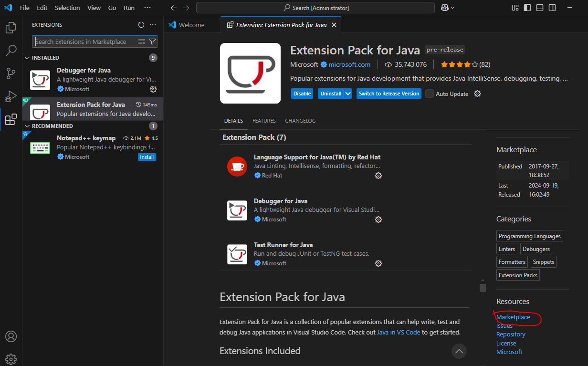This screenshot has height=366, width=588.
Task: Open the Java in VS Code link
Action: 399,332
